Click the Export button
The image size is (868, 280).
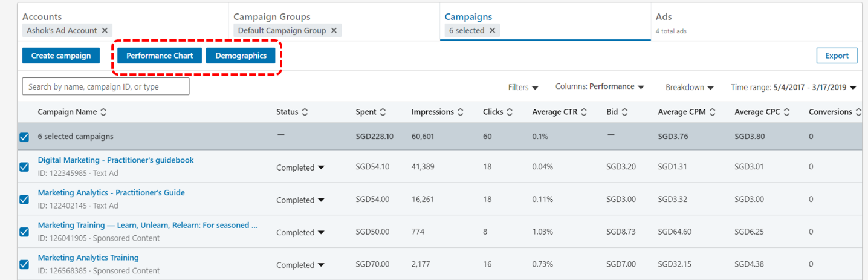[837, 56]
